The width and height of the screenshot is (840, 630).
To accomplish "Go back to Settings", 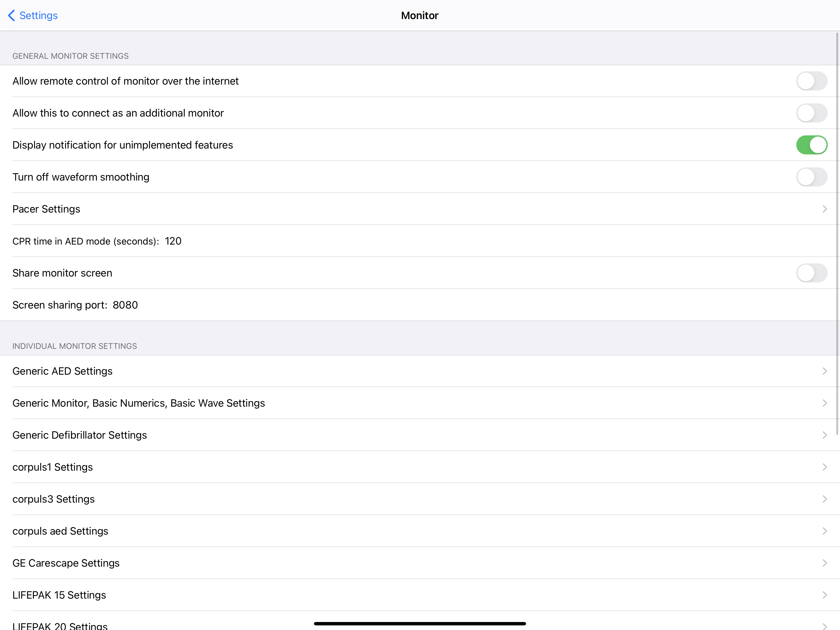I will click(38, 16).
